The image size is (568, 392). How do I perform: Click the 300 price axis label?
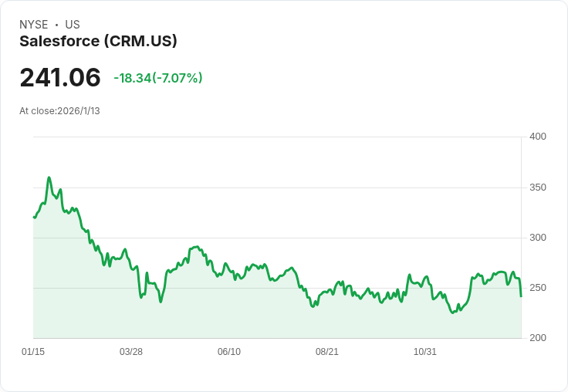(538, 238)
